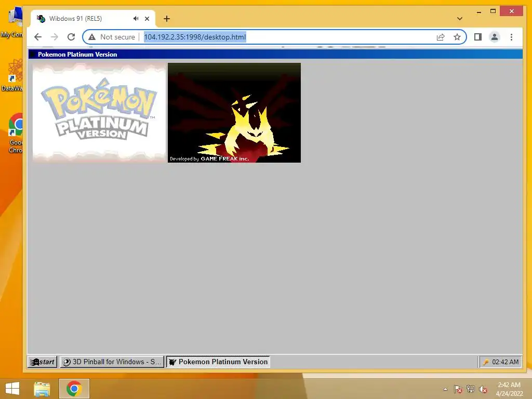Open File Explorer from the taskbar
This screenshot has width=532, height=399.
click(x=42, y=389)
